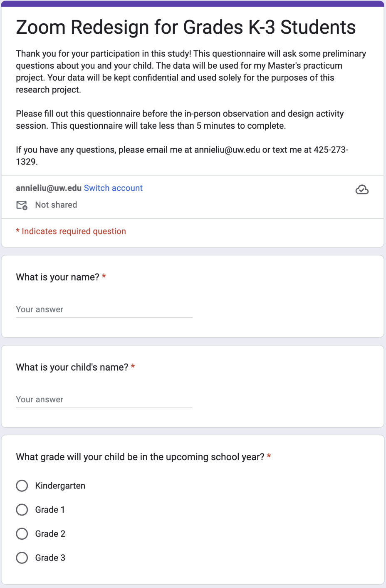Click the paragraph about in-person observation session
386x588 pixels.
click(x=180, y=120)
